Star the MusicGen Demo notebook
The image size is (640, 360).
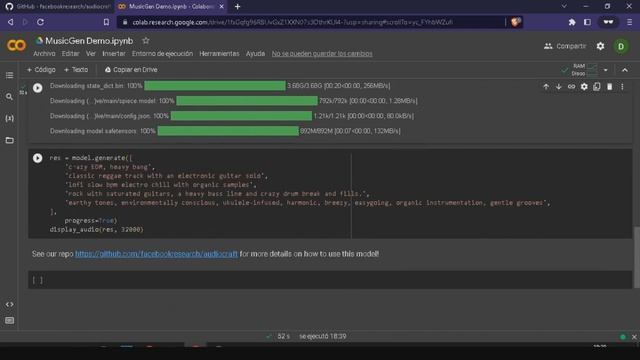[146, 40]
